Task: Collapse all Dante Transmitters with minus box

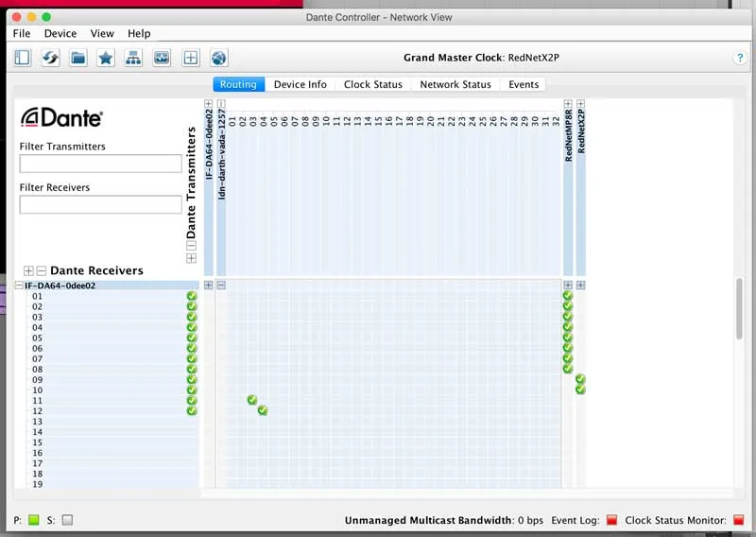Action: pos(191,246)
